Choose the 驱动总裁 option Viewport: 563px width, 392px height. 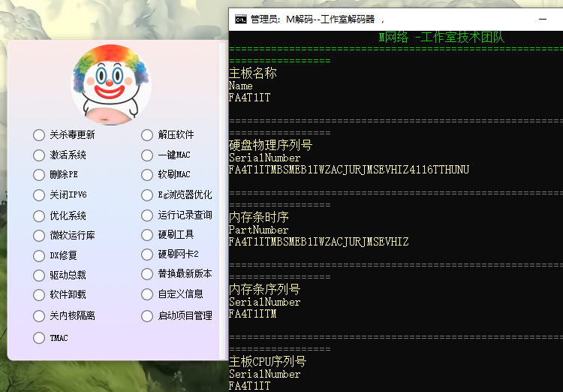click(x=39, y=276)
